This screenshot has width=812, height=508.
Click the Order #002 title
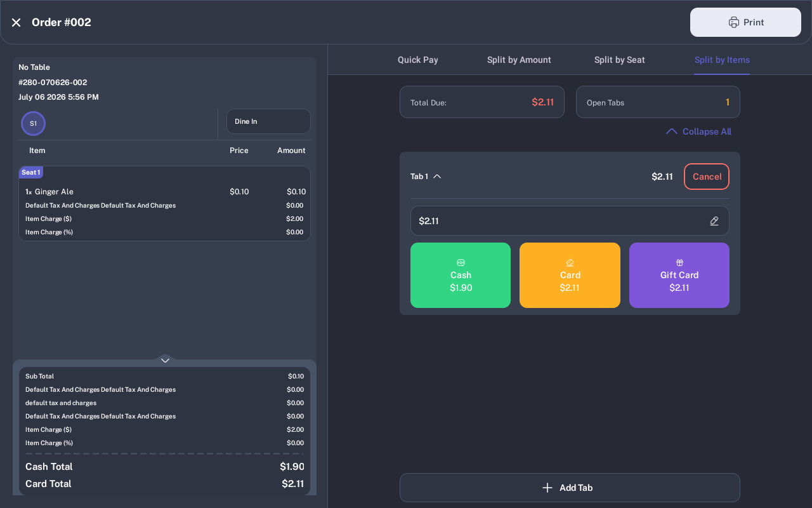[x=62, y=22]
